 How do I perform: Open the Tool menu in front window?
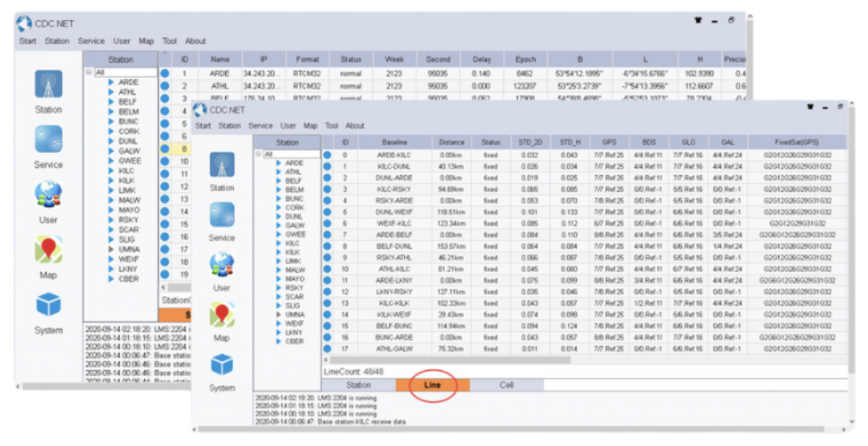331,126
